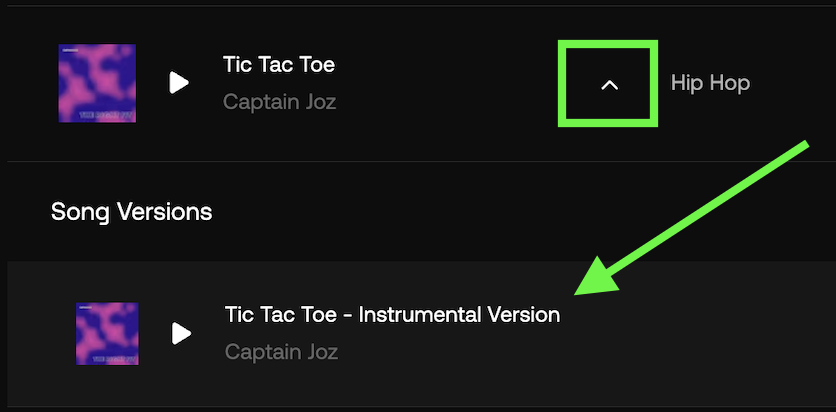The height and width of the screenshot is (412, 836).
Task: Select the Instrumental Version row background
Action: point(421,334)
